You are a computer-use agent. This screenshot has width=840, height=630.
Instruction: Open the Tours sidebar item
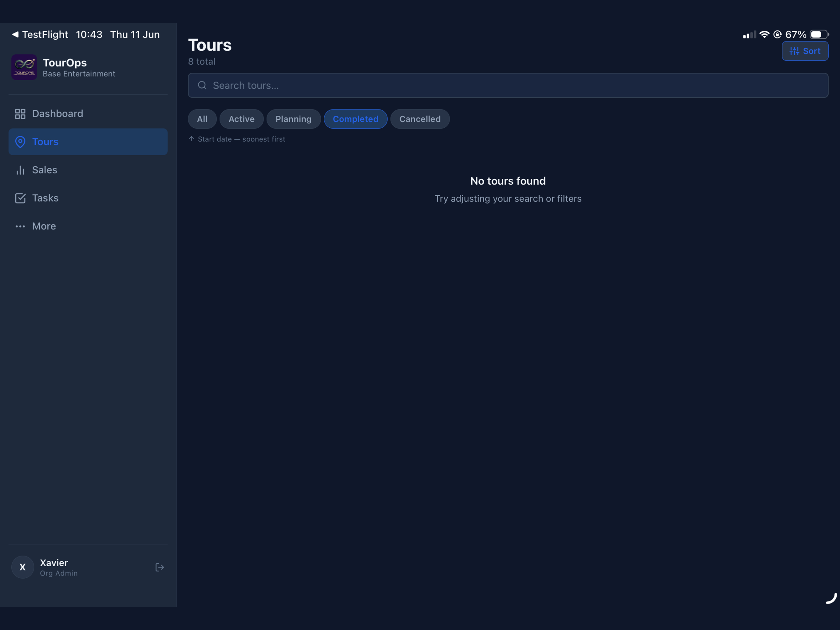(88, 142)
